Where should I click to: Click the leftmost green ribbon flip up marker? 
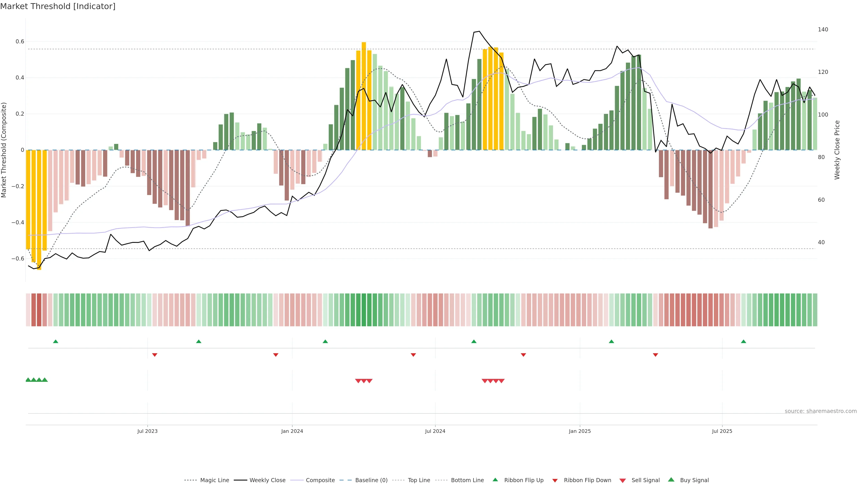(56, 342)
